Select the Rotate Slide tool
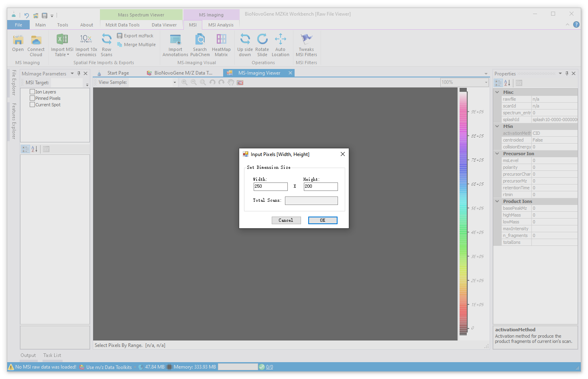This screenshot has height=379, width=588. point(262,40)
